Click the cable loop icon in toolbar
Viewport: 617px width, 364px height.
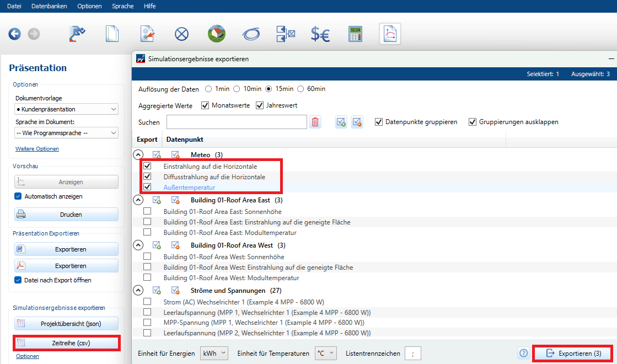pos(251,34)
